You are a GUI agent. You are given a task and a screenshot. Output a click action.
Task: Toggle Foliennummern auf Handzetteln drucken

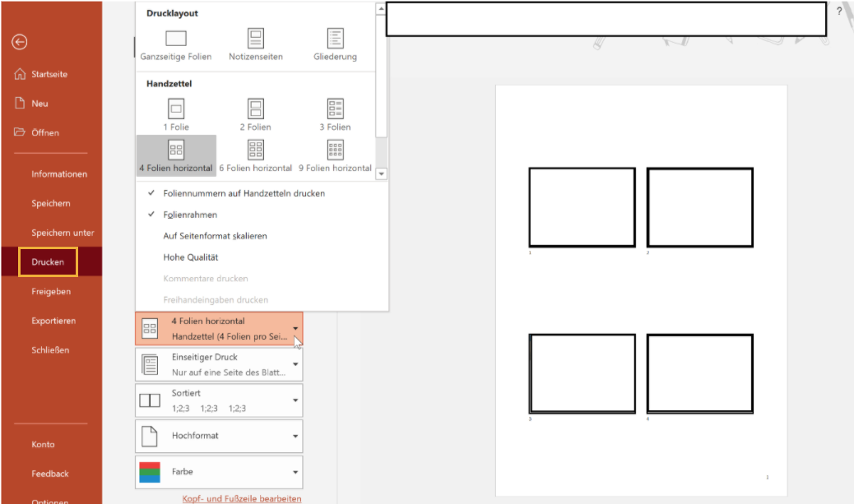244,193
